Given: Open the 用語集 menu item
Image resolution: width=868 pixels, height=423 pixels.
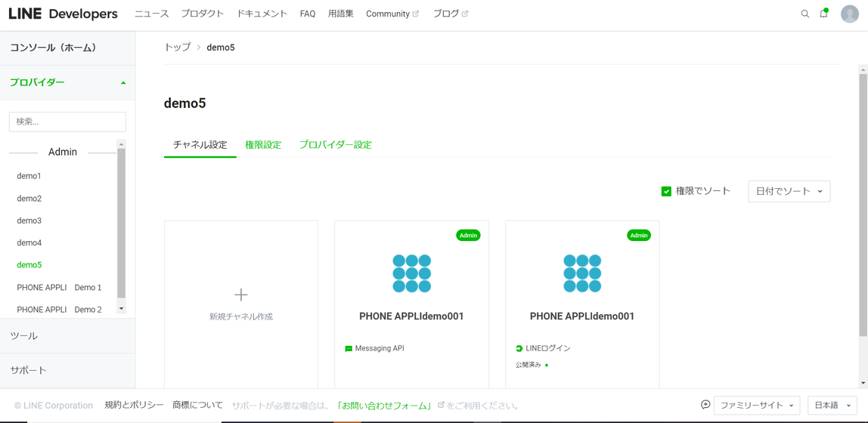Looking at the screenshot, I should (340, 14).
